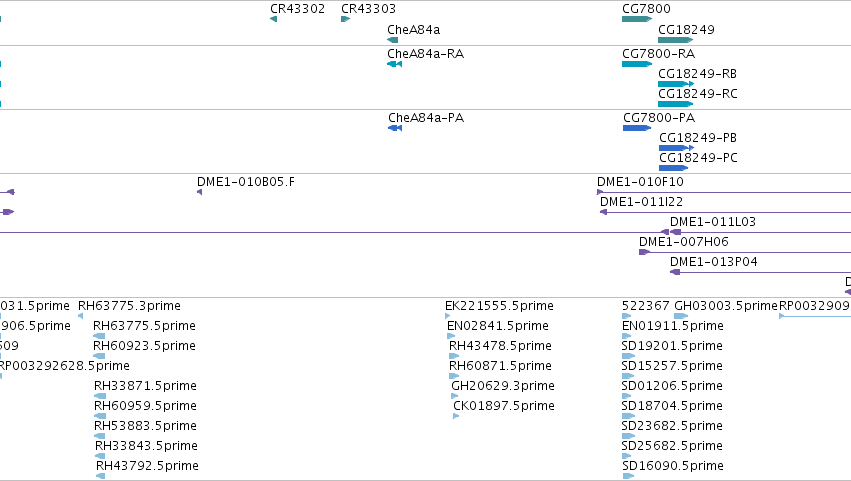Select EST SD15257.5prime arrow
Viewport: 851px width, 481px height.
click(x=628, y=376)
